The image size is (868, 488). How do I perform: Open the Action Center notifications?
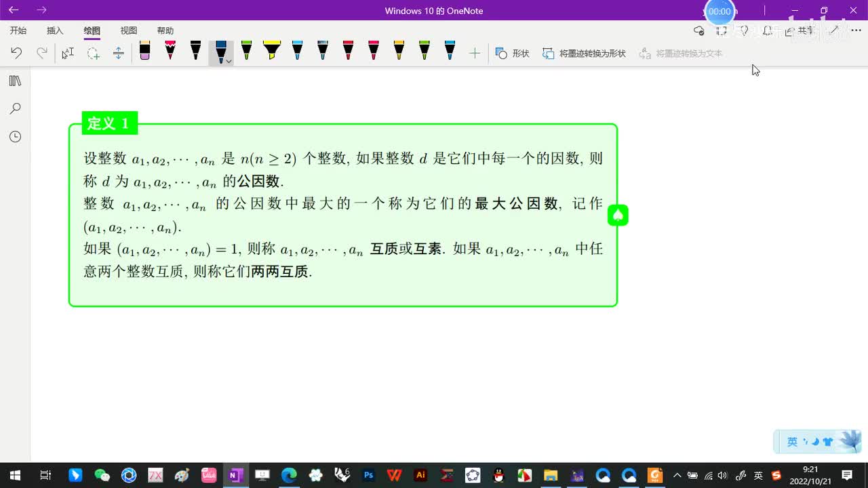coord(847,475)
